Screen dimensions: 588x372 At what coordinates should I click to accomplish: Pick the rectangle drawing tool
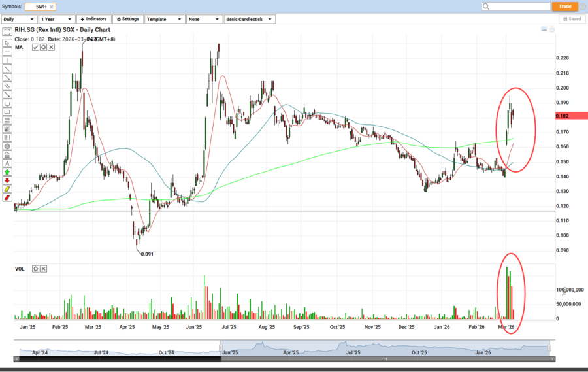point(7,112)
